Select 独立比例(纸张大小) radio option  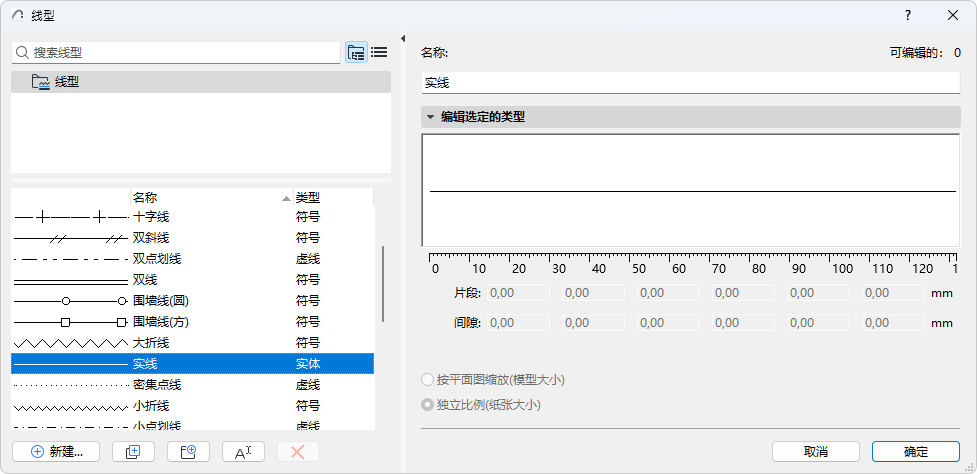tap(427, 404)
